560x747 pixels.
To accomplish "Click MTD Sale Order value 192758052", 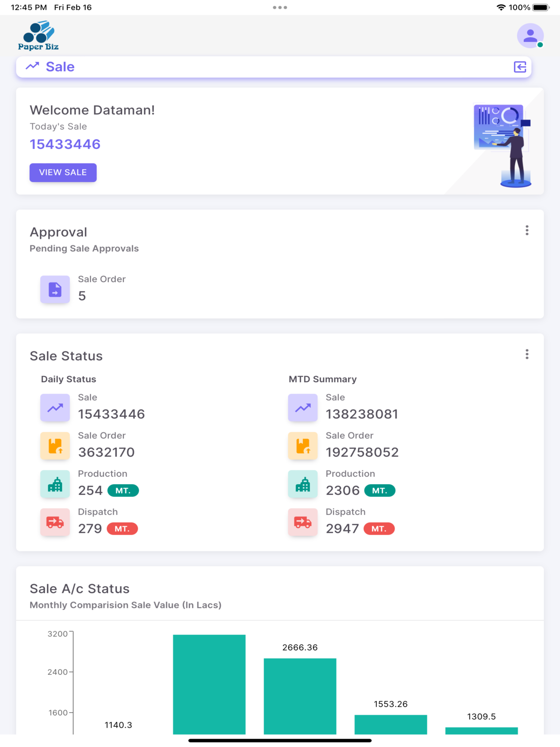I will coord(362,452).
